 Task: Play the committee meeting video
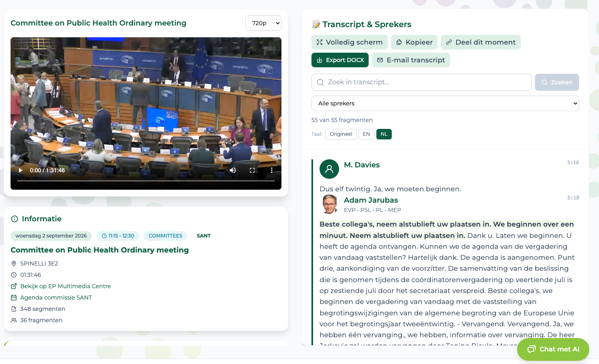coord(20,170)
